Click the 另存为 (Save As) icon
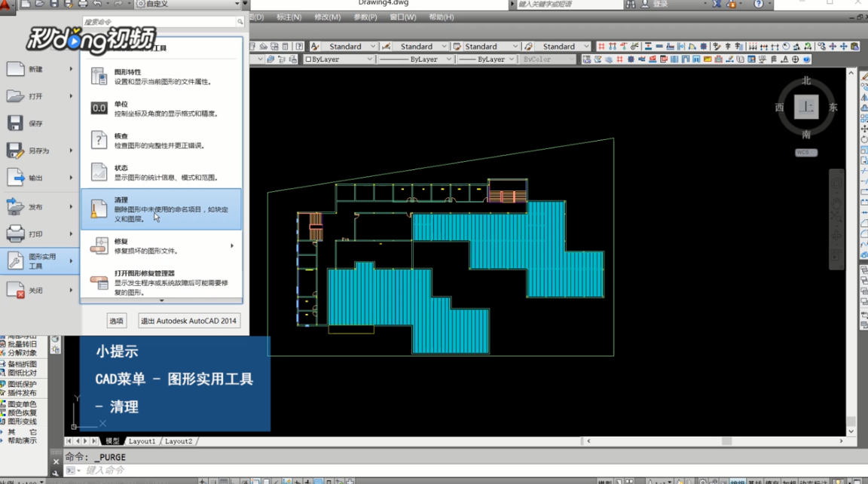 click(15, 151)
